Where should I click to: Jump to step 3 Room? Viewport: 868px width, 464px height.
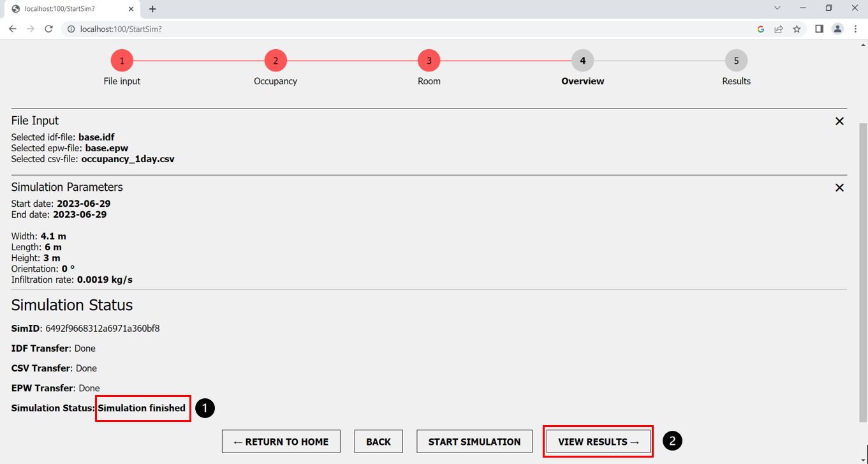(429, 61)
